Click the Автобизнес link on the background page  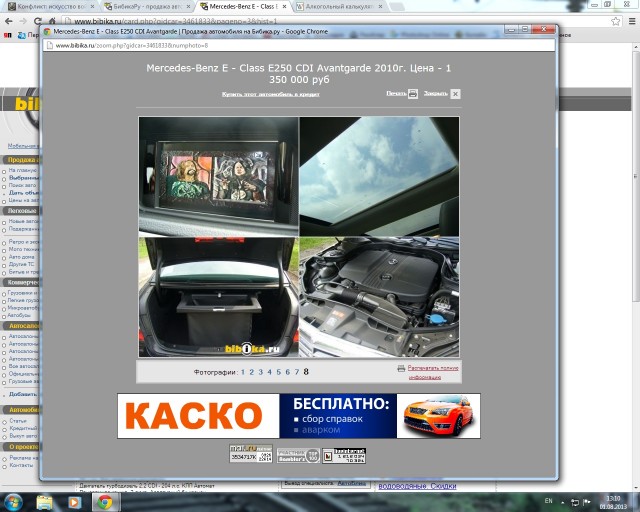click(x=351, y=483)
